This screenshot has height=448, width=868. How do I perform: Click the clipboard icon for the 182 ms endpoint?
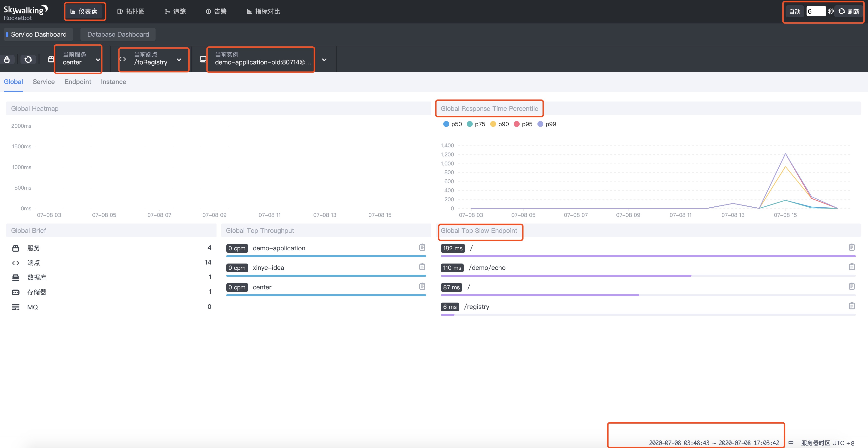click(x=851, y=247)
